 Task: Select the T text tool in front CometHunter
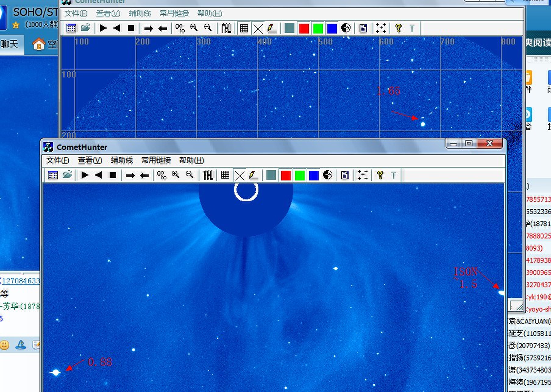pos(394,176)
